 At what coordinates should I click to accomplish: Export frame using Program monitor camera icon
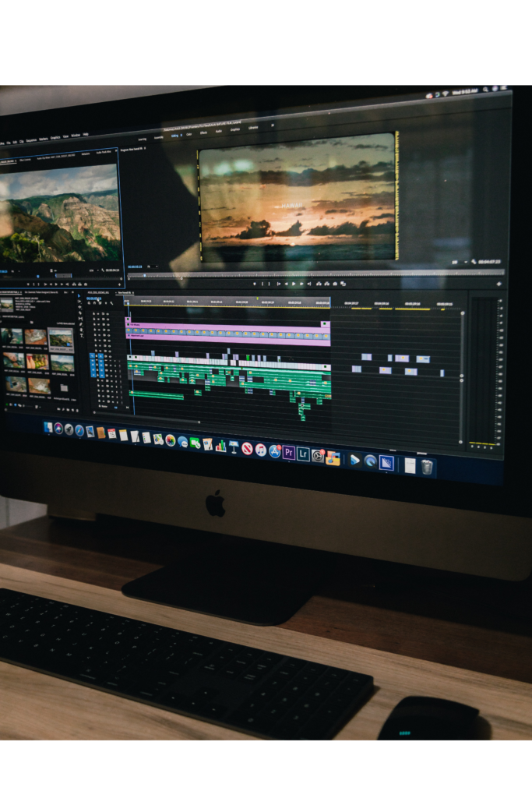tap(335, 284)
